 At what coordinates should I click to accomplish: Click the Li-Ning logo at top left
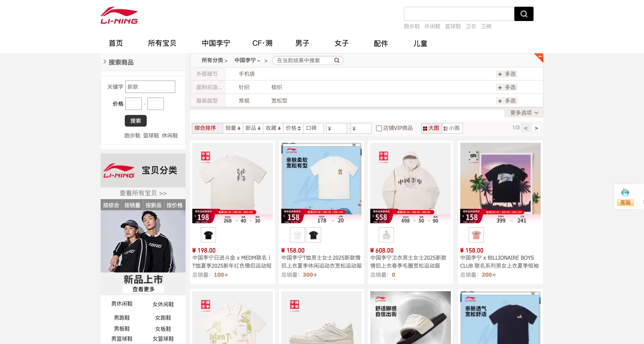[119, 15]
